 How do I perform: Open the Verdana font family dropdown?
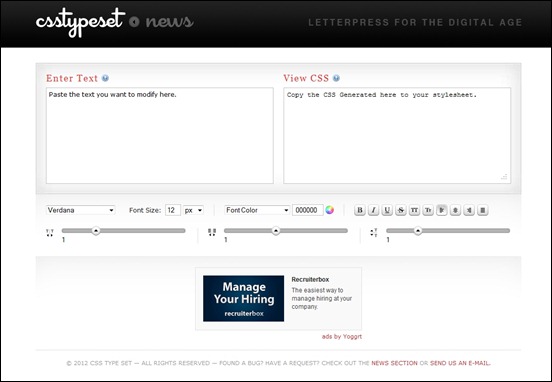(80, 210)
